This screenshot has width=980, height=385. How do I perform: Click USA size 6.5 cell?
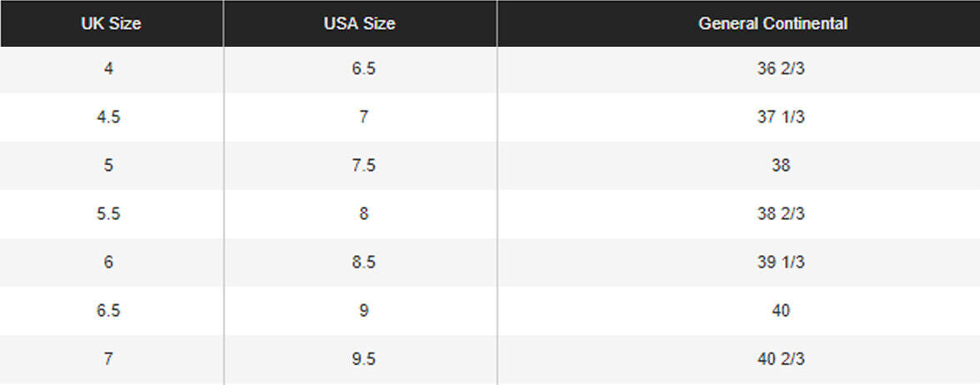pyautogui.click(x=363, y=69)
